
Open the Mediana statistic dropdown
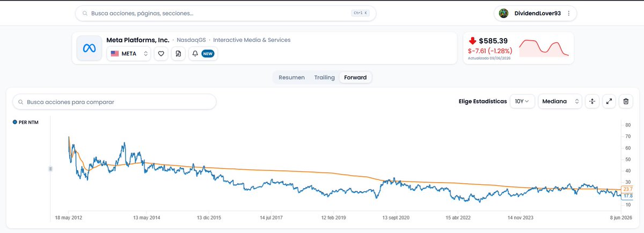[560, 101]
